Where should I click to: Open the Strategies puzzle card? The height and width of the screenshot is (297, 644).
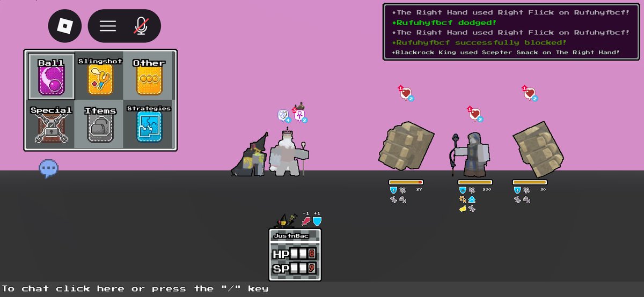tap(149, 124)
